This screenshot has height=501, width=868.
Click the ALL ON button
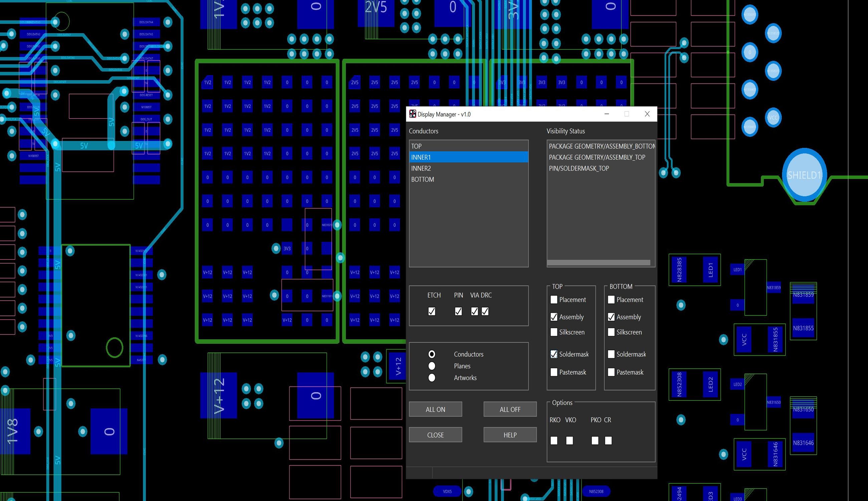tap(435, 409)
